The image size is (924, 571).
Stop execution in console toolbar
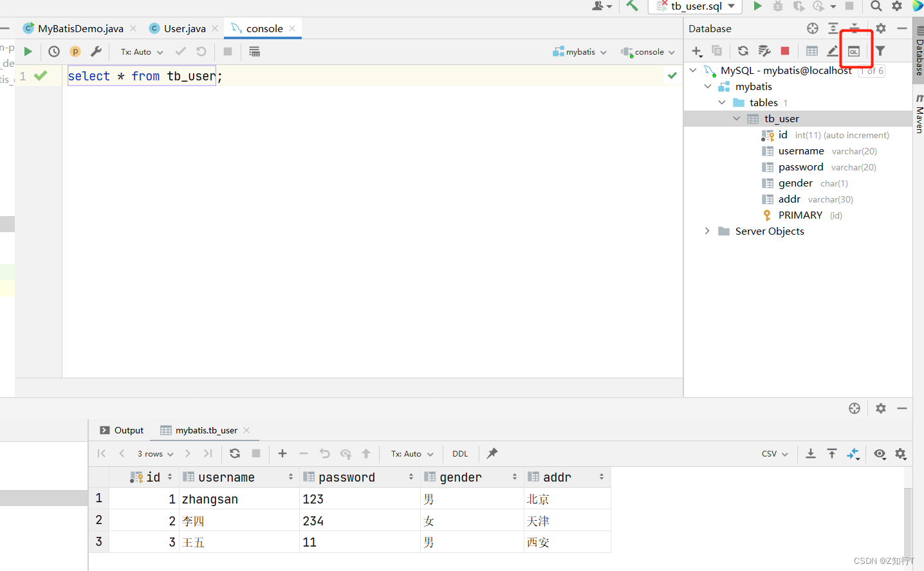pyautogui.click(x=228, y=51)
